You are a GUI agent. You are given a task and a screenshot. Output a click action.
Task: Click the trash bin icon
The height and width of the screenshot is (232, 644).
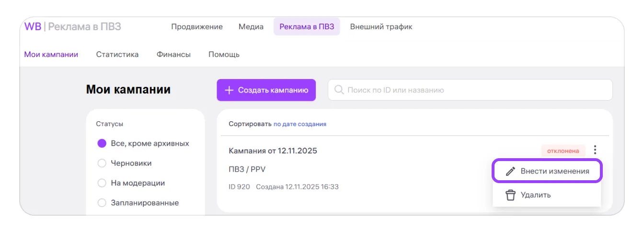(510, 195)
